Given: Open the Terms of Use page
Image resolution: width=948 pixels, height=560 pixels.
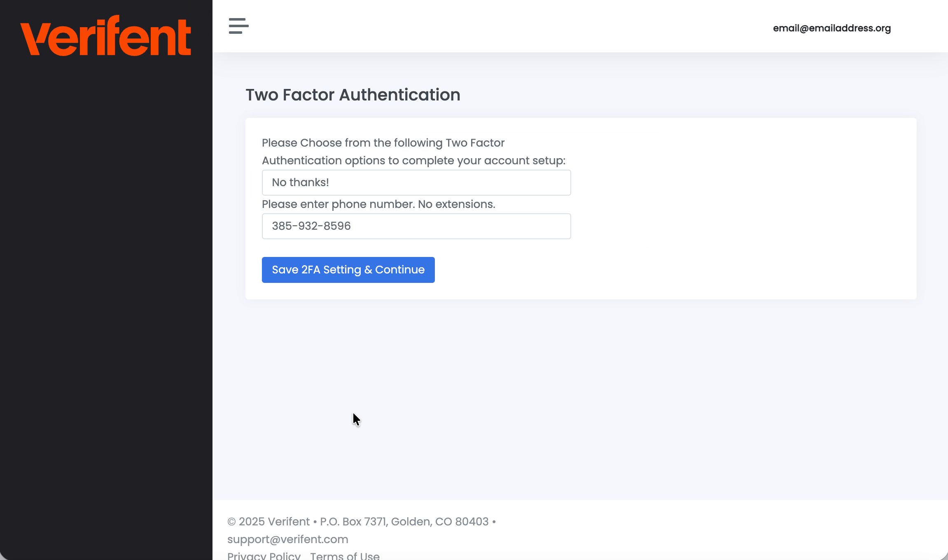Looking at the screenshot, I should (x=345, y=555).
